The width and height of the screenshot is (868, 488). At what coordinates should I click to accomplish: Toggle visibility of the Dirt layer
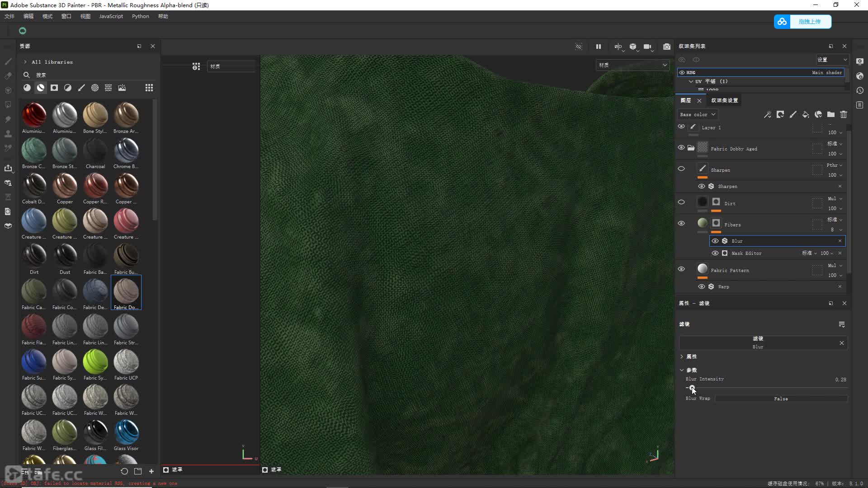pyautogui.click(x=681, y=202)
